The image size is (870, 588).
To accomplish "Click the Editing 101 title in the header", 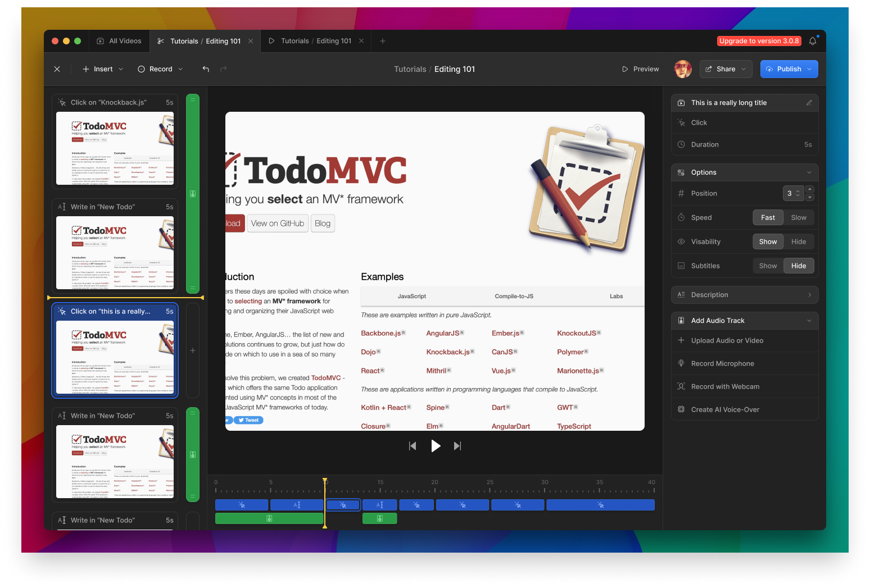I will pos(455,69).
